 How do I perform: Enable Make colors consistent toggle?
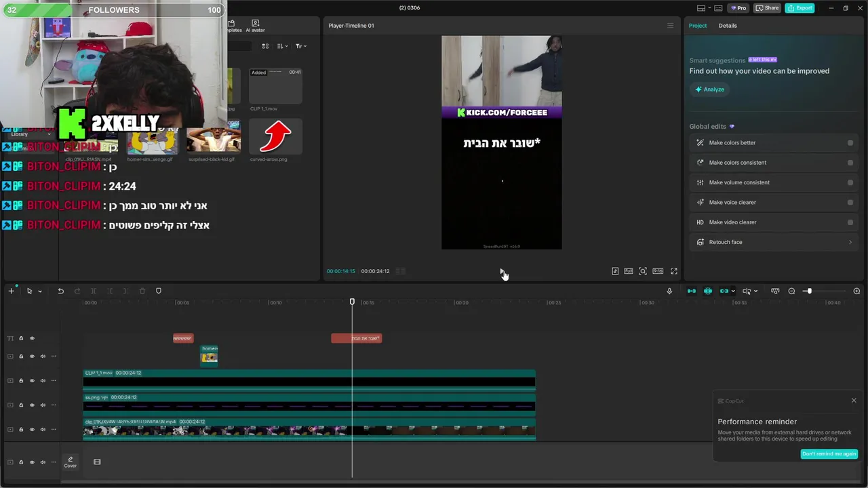[x=850, y=163]
